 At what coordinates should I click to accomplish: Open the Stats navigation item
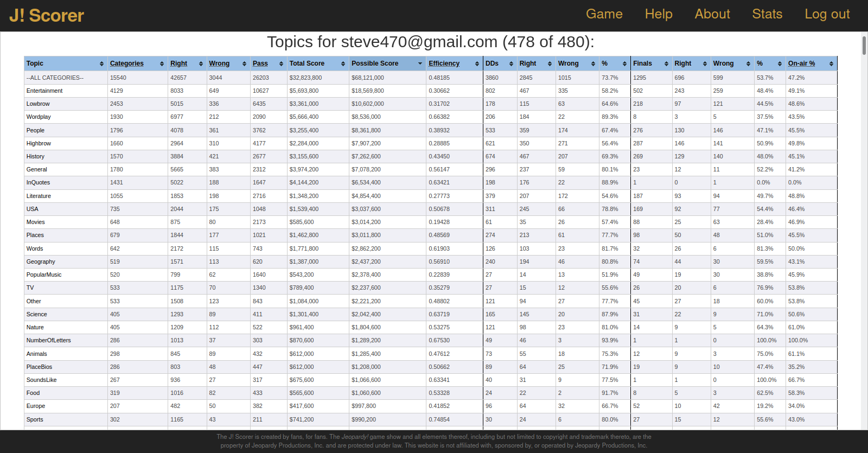(767, 14)
